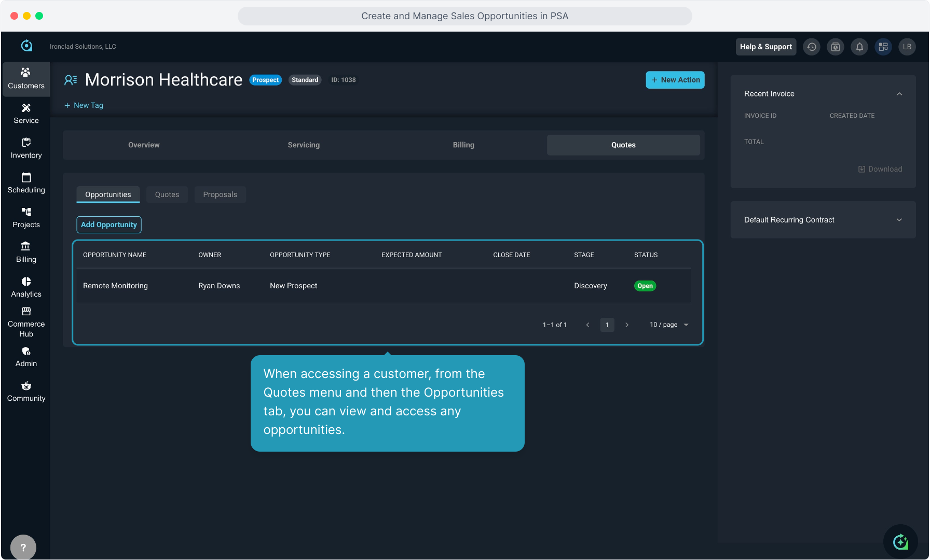
Task: Switch to the Proposals tab
Action: 220,194
